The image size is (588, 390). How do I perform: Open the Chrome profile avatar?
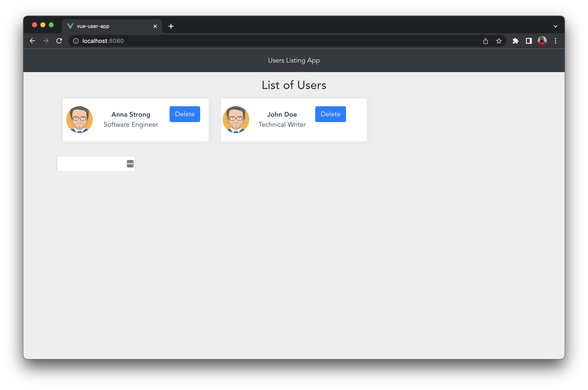(542, 41)
